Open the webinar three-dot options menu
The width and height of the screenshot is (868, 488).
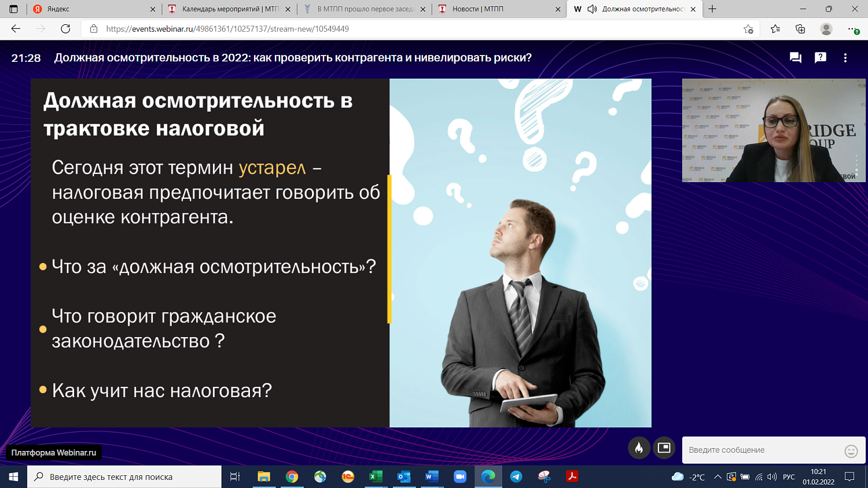coord(845,58)
